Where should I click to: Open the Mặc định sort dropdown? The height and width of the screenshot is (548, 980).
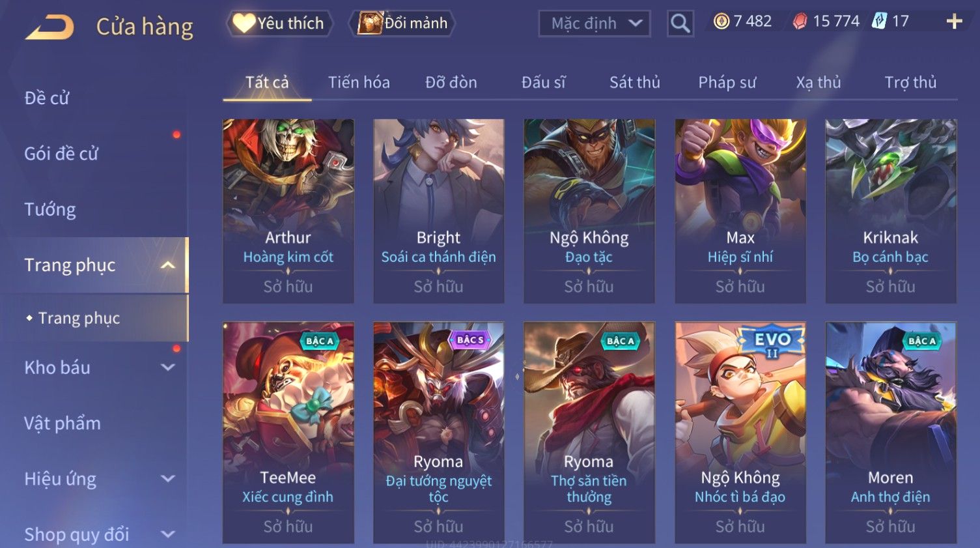point(595,23)
